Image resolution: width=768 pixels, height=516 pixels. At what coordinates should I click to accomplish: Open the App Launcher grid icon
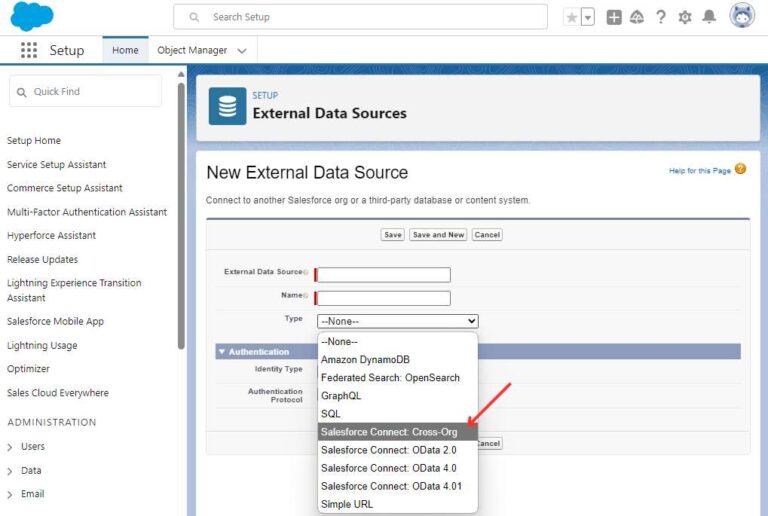pos(29,50)
